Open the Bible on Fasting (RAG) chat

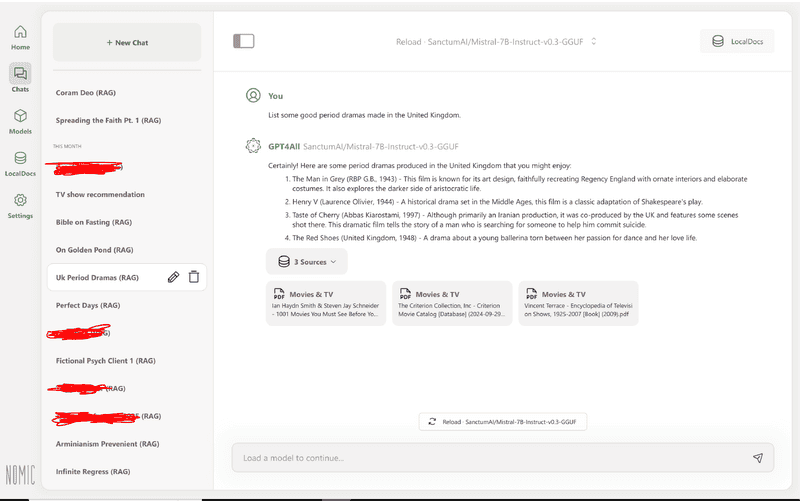pyautogui.click(x=94, y=222)
